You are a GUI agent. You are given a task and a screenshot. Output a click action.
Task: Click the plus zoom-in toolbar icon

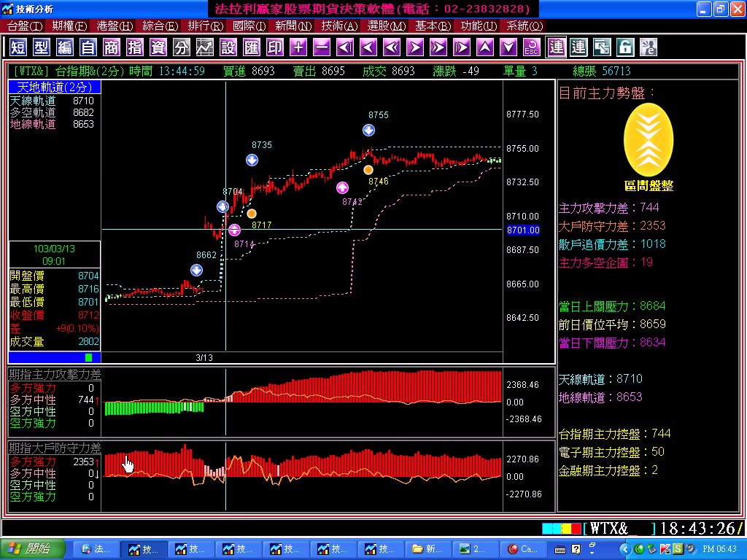coord(298,47)
